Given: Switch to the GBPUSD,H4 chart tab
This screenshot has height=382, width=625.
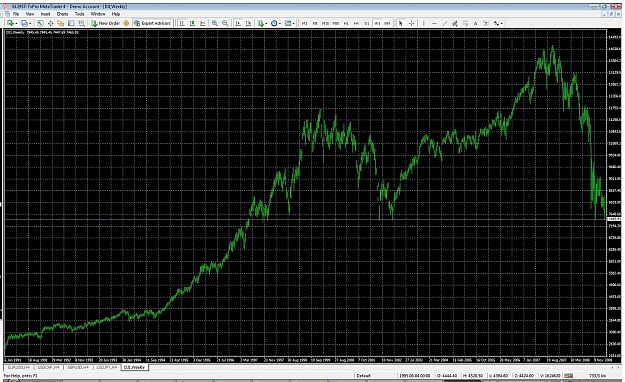Looking at the screenshot, I should [x=78, y=367].
